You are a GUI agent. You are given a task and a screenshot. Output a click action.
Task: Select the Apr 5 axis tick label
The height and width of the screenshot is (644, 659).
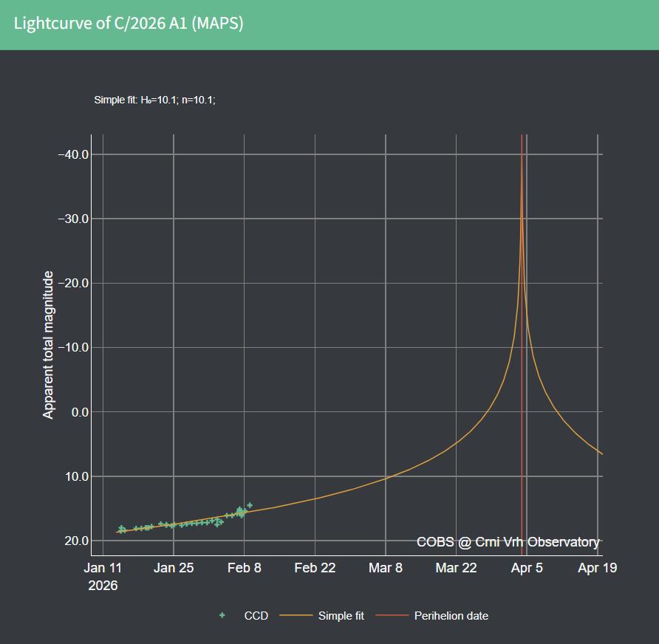point(526,567)
